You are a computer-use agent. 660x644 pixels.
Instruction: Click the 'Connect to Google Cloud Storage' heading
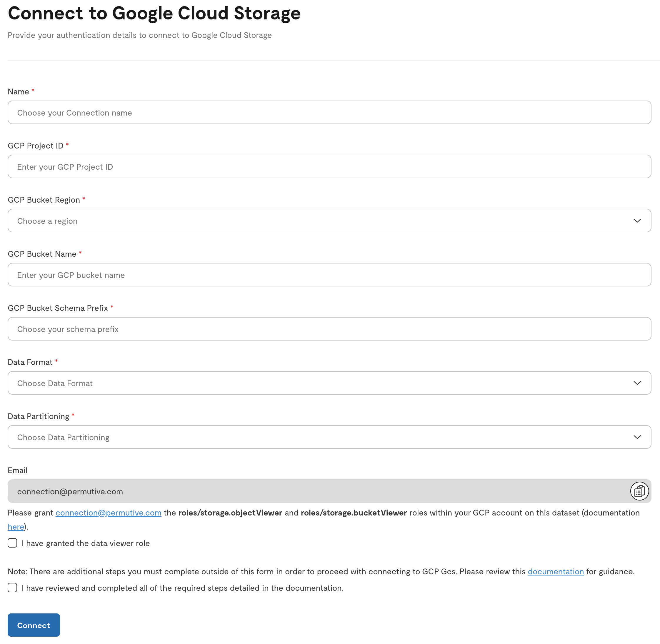[x=154, y=14]
